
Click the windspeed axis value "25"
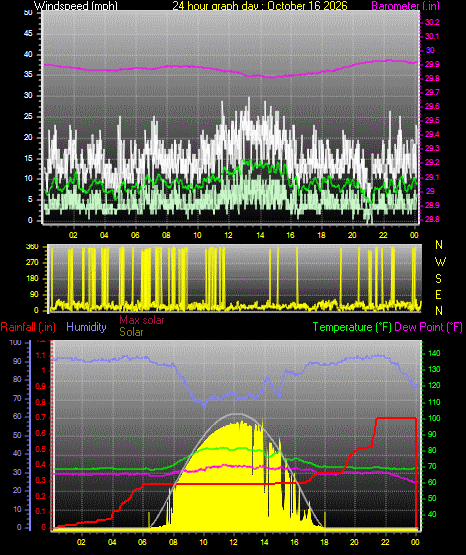coord(28,116)
